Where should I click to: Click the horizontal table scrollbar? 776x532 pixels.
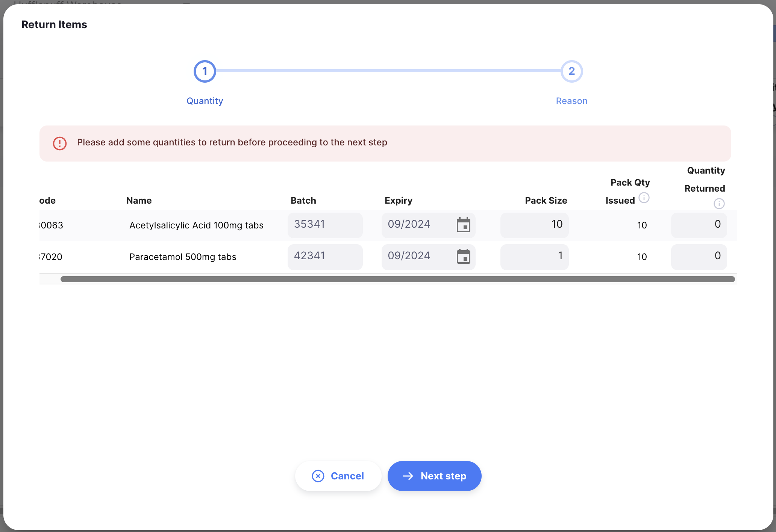pos(397,279)
